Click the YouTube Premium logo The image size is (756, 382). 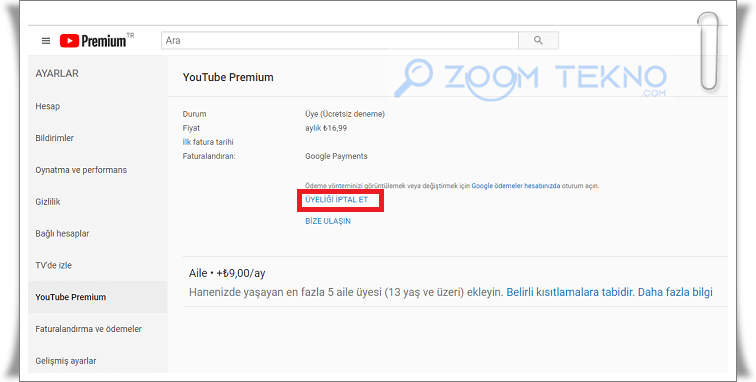[96, 41]
